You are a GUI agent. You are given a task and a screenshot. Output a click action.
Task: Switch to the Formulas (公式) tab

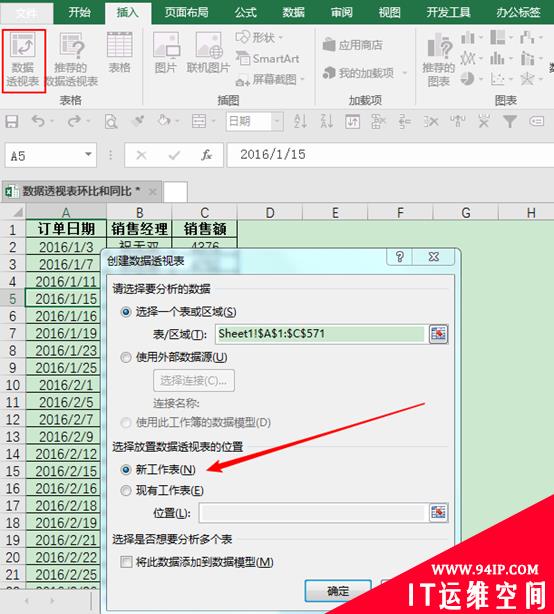tap(245, 13)
